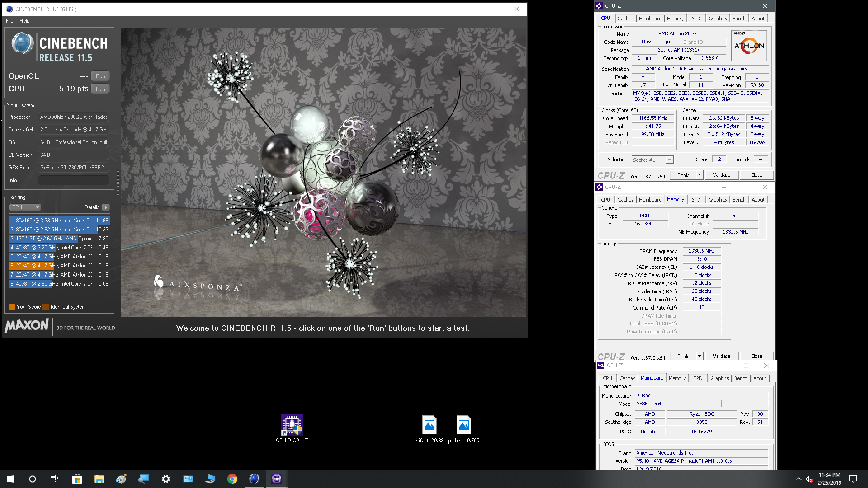The width and height of the screenshot is (868, 488).
Task: Open Graphics tab in Memory CPU-Z window
Action: [718, 200]
